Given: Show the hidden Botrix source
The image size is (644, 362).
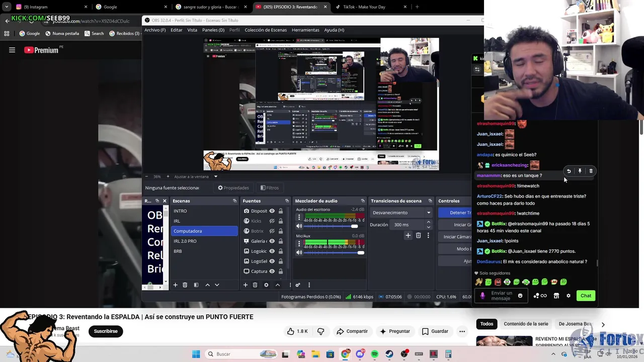Looking at the screenshot, I should pos(272,231).
